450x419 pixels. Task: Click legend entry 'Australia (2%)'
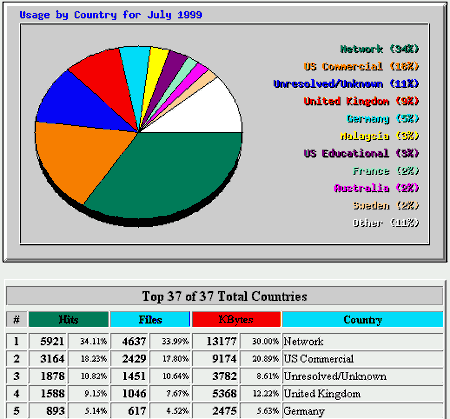click(x=376, y=188)
